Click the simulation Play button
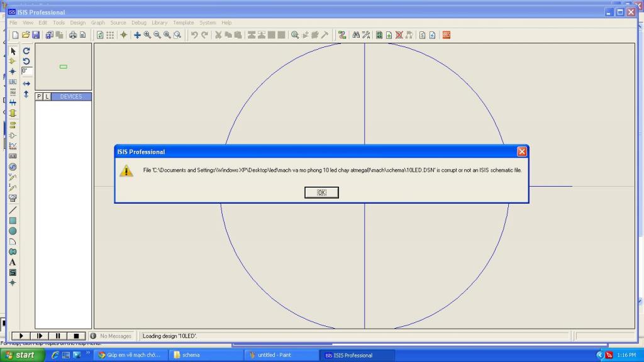Viewport: 644px width, 362px height. click(21, 336)
